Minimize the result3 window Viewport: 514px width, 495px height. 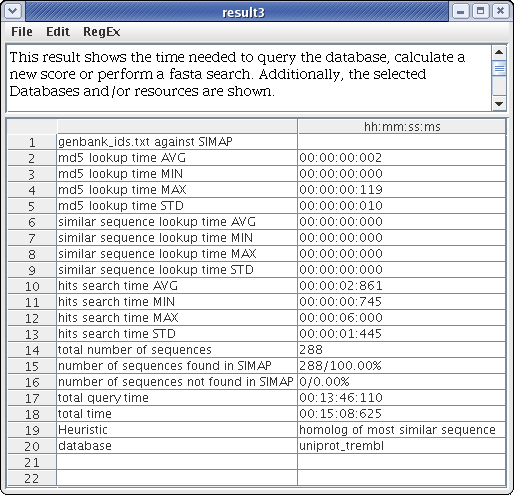(460, 11)
